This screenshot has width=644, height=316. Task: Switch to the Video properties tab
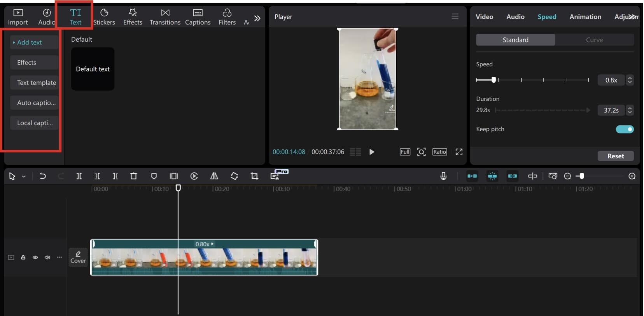[484, 17]
